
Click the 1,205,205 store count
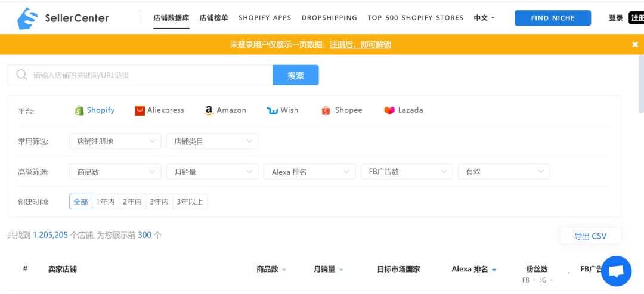[50, 236]
